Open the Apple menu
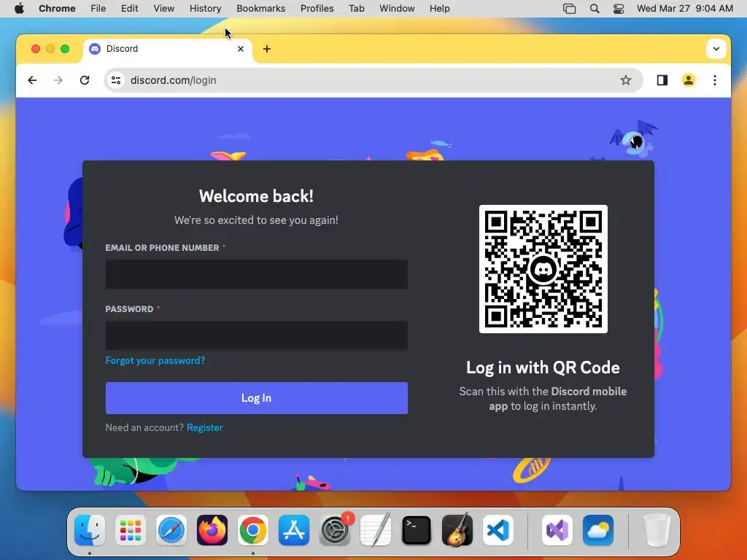Screen dimensions: 747x560 [x=19, y=9]
